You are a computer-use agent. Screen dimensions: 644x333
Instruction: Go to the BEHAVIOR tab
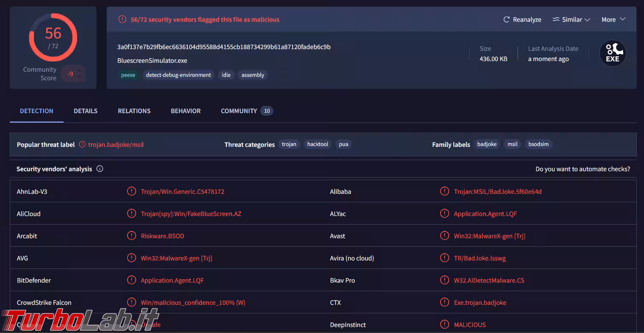[x=186, y=111]
